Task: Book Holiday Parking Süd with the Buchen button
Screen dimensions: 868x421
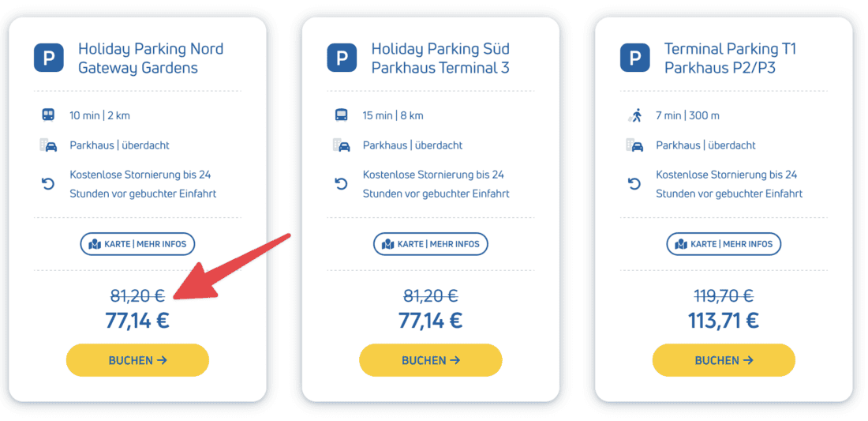Action: tap(431, 360)
